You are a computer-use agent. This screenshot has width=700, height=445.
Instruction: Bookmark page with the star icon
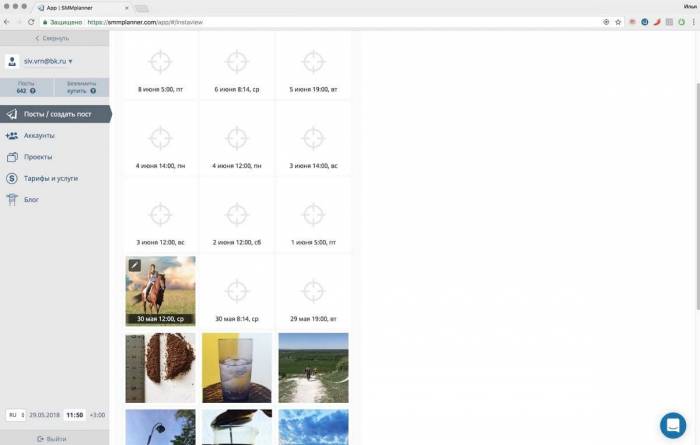pyautogui.click(x=618, y=21)
